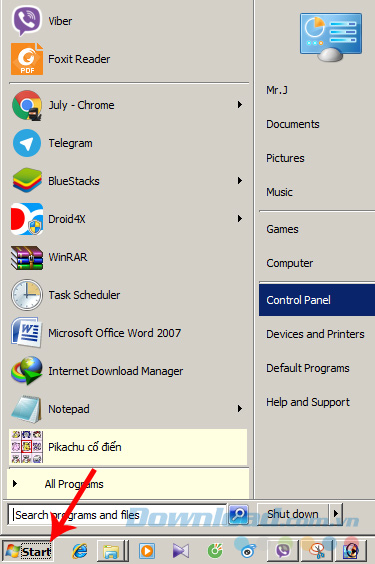Open Visual Studio from the taskbar

(180, 551)
